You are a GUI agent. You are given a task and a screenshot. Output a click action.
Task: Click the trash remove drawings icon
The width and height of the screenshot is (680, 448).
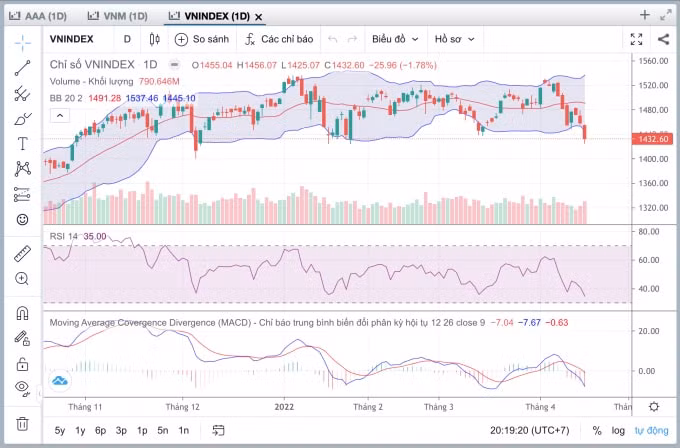tap(23, 423)
